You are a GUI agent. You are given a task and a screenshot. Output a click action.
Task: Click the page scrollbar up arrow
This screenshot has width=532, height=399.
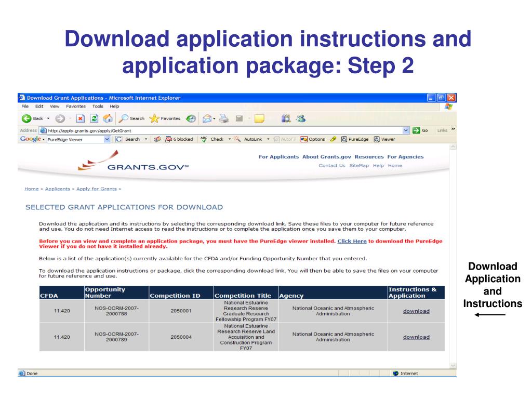coord(453,147)
